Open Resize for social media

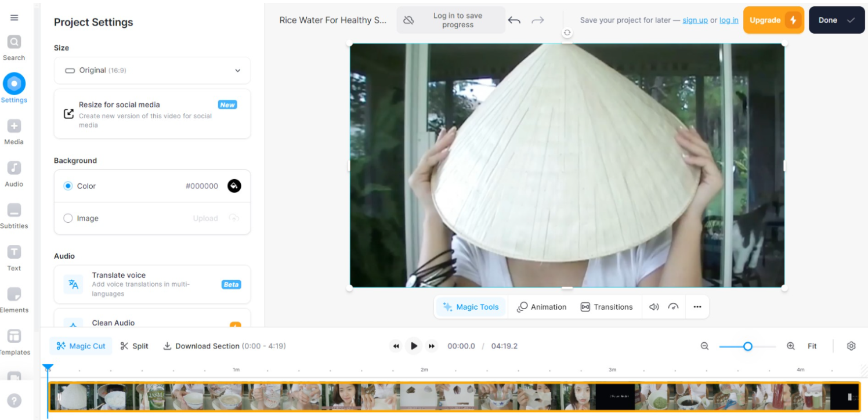coord(152,114)
